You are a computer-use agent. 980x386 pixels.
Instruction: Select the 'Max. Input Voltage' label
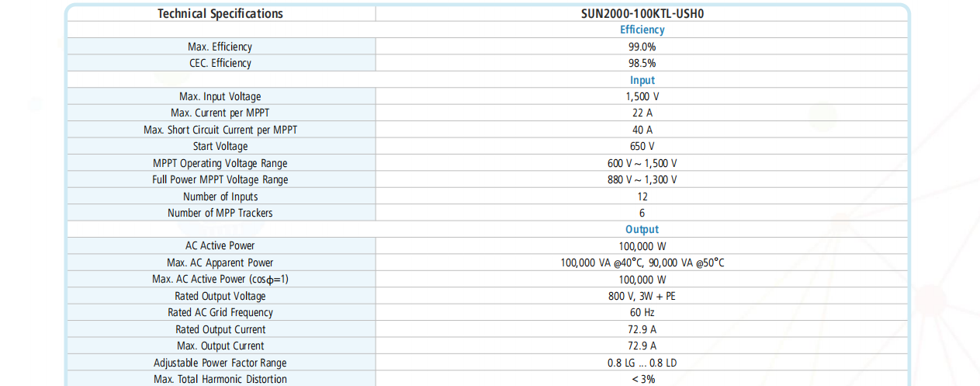220,96
